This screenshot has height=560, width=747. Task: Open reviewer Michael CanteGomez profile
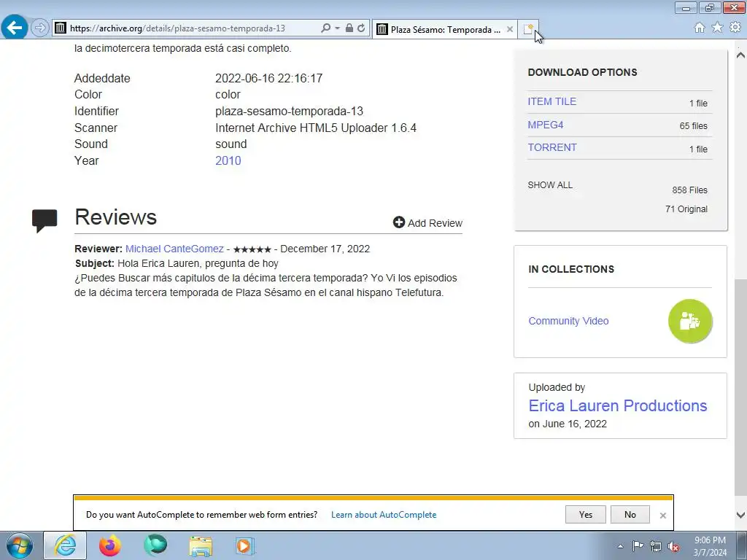[x=174, y=249]
